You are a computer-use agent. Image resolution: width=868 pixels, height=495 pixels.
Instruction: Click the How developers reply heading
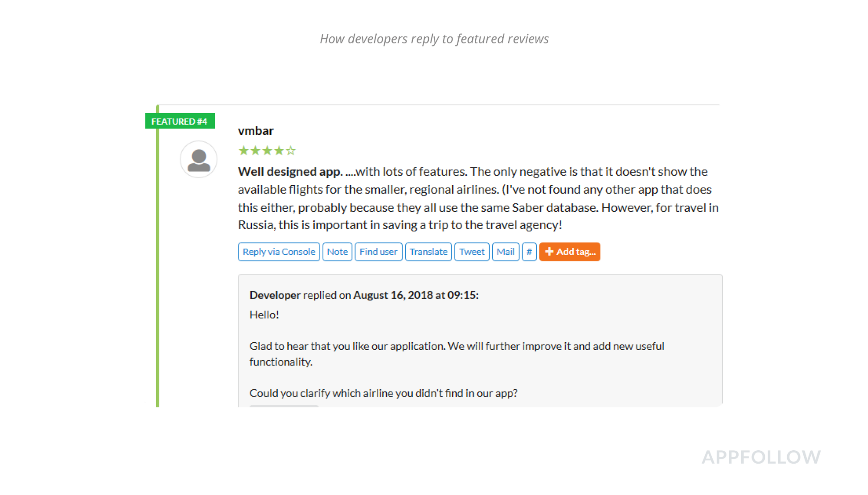pos(434,39)
